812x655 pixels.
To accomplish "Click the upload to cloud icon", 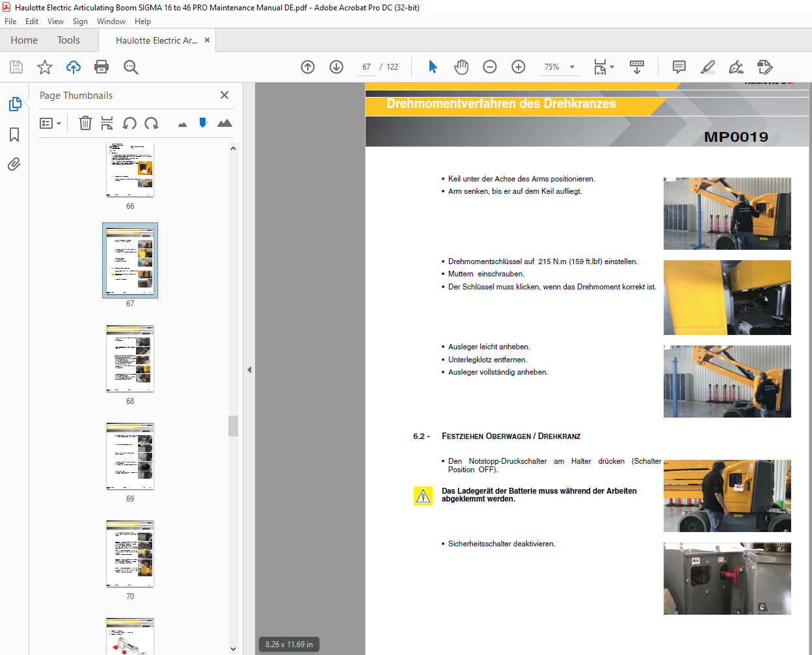I will pos(74,67).
